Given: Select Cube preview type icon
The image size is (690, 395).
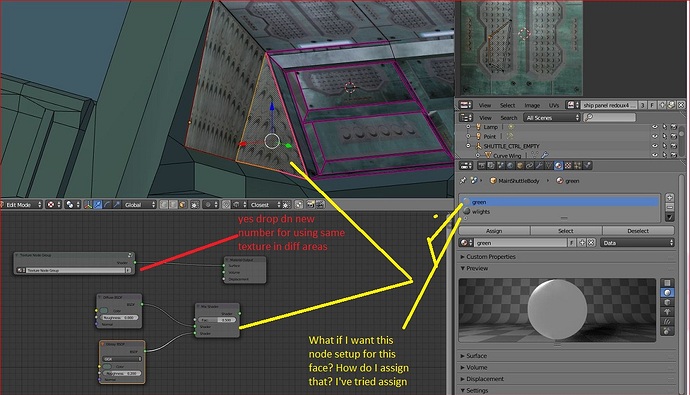Looking at the screenshot, I should 667,302.
